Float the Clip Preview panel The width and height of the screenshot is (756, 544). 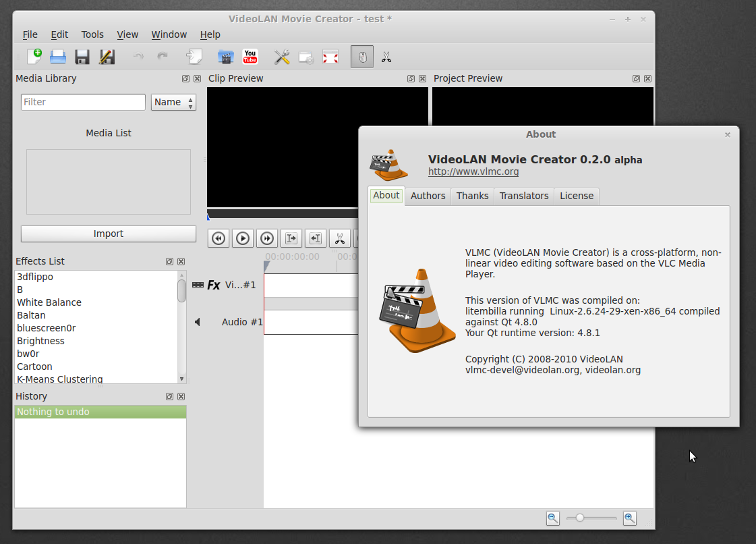click(411, 79)
